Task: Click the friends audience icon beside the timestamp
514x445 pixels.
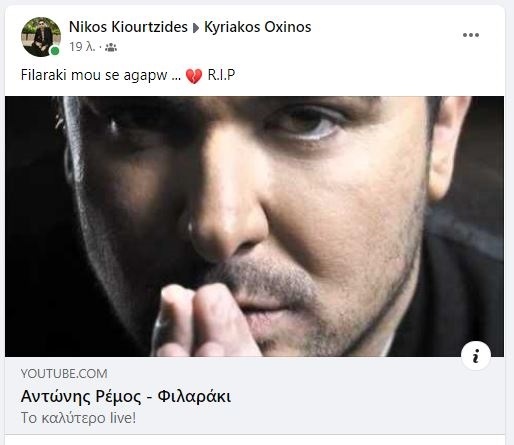Action: pos(111,48)
